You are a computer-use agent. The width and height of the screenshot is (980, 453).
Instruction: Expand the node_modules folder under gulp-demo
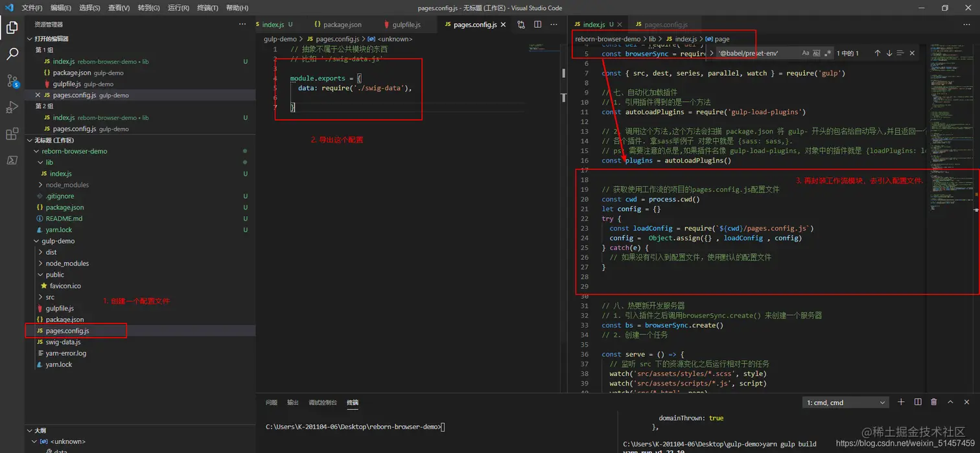pyautogui.click(x=67, y=263)
